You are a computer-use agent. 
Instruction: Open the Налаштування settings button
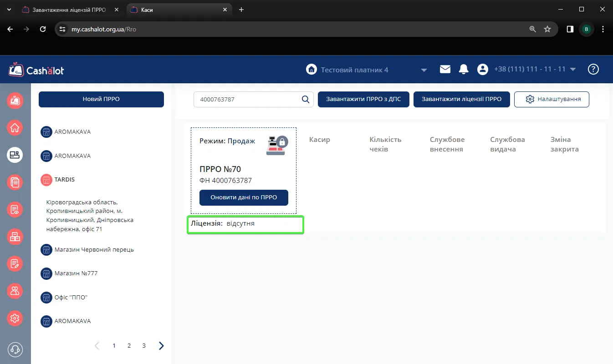click(552, 99)
